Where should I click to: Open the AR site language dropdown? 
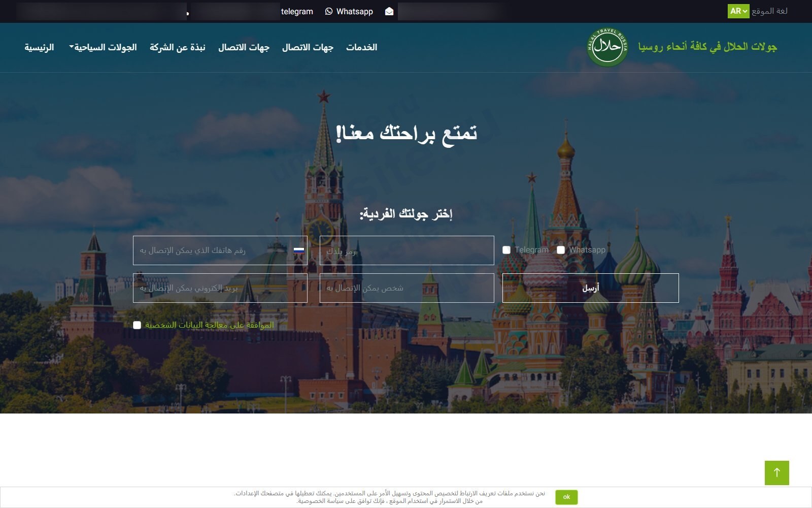pyautogui.click(x=738, y=11)
